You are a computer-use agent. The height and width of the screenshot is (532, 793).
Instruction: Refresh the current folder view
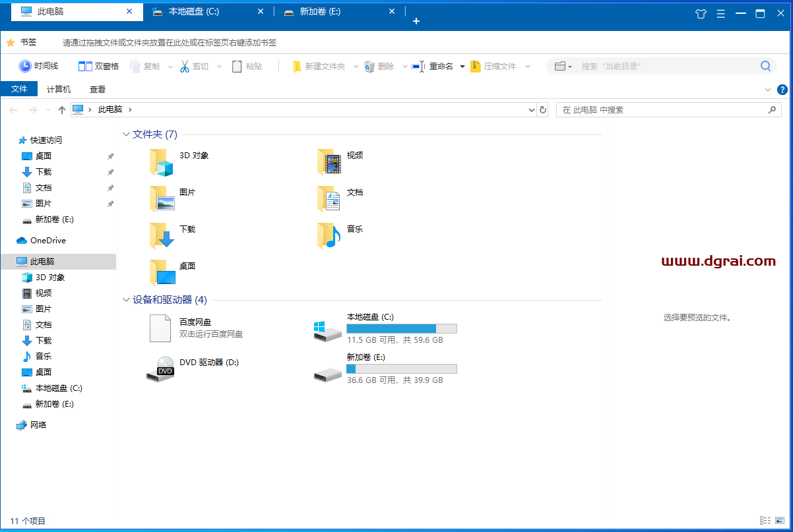[x=543, y=110]
